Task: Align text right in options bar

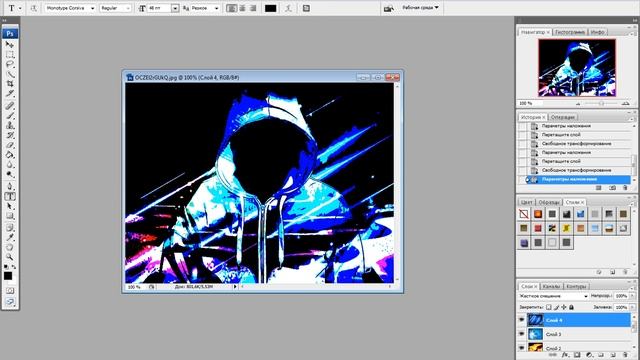Action: [x=253, y=8]
